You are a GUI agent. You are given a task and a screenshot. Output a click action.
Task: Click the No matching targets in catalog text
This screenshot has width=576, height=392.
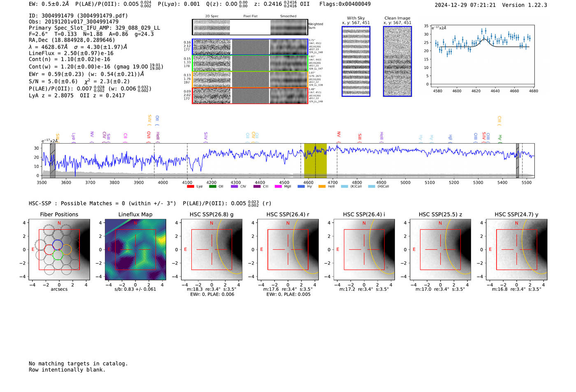(x=78, y=364)
